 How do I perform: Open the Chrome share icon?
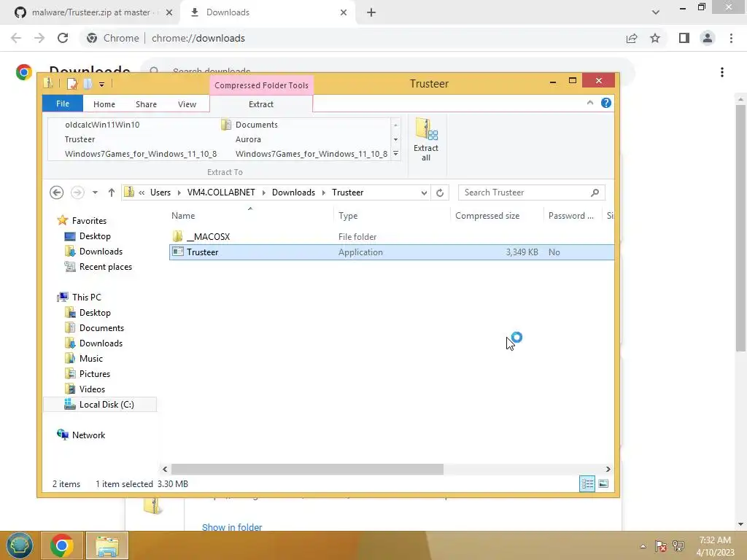click(632, 38)
